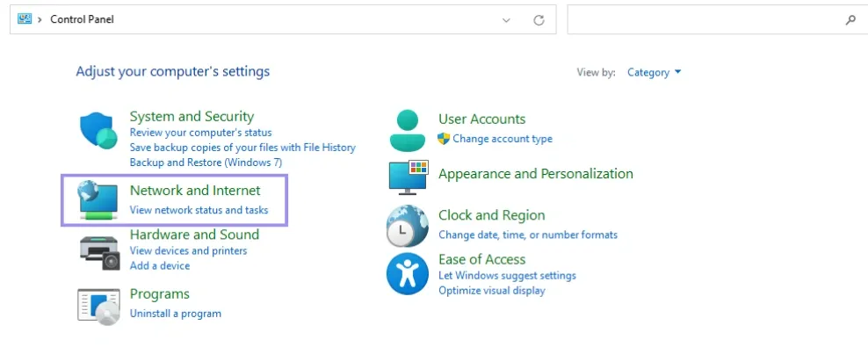Open the Hardware and Sound category
This screenshot has height=347, width=868.
tap(194, 234)
